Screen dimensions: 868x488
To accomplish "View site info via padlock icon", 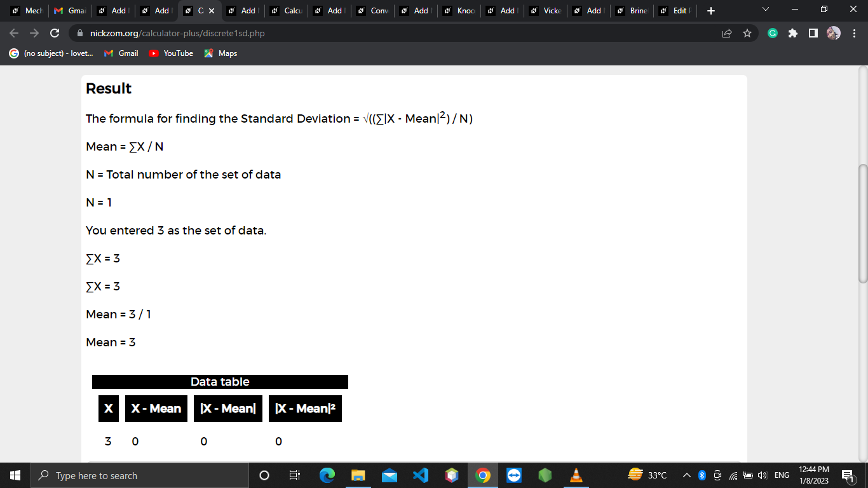I will pos(80,33).
